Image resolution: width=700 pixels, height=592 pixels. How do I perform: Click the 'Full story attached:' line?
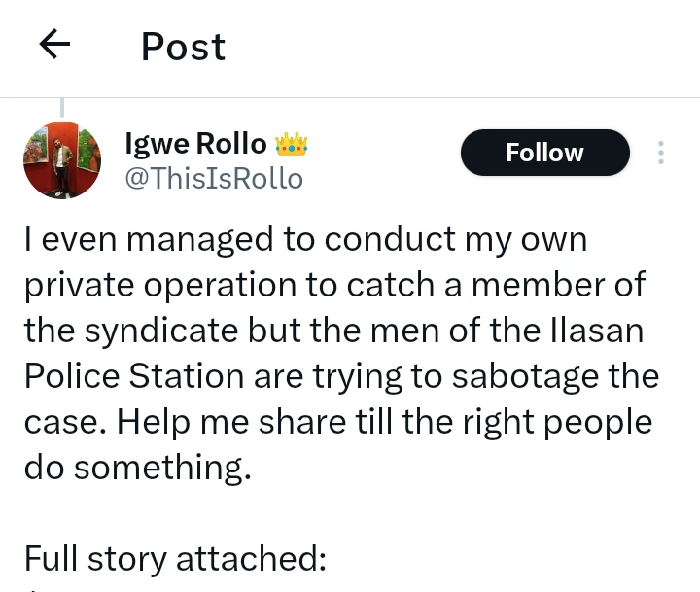[x=175, y=558]
